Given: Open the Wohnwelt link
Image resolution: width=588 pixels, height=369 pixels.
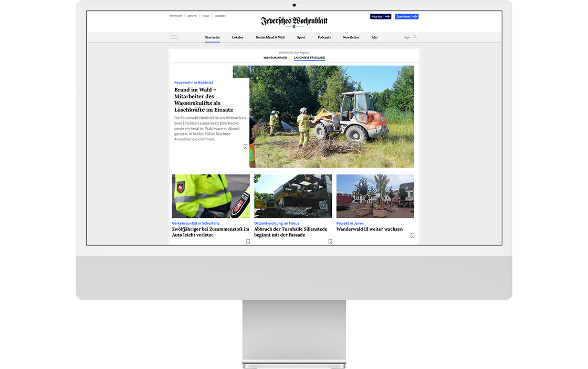Looking at the screenshot, I should 175,16.
